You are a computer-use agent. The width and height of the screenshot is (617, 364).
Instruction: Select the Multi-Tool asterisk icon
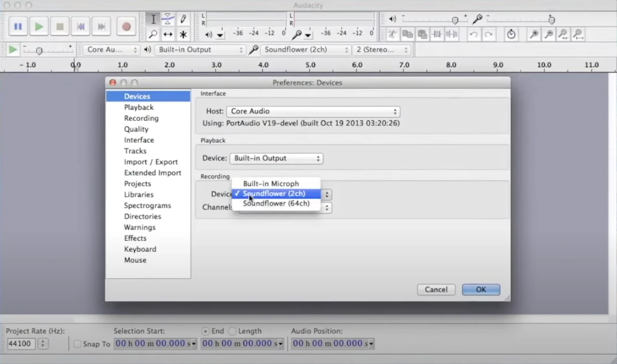[x=183, y=34]
